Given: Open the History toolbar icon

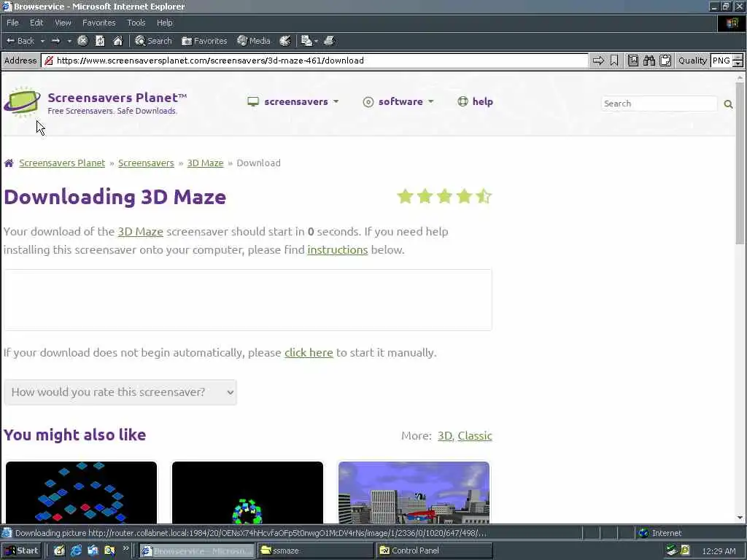Looking at the screenshot, I should click(x=285, y=41).
